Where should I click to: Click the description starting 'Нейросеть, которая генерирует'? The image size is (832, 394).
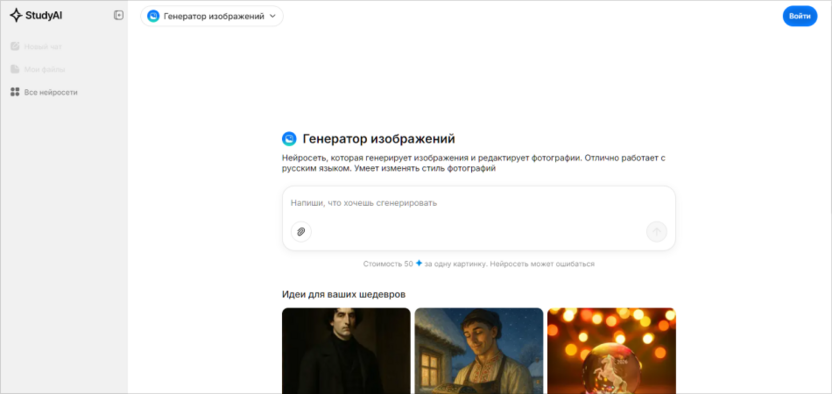click(x=473, y=163)
